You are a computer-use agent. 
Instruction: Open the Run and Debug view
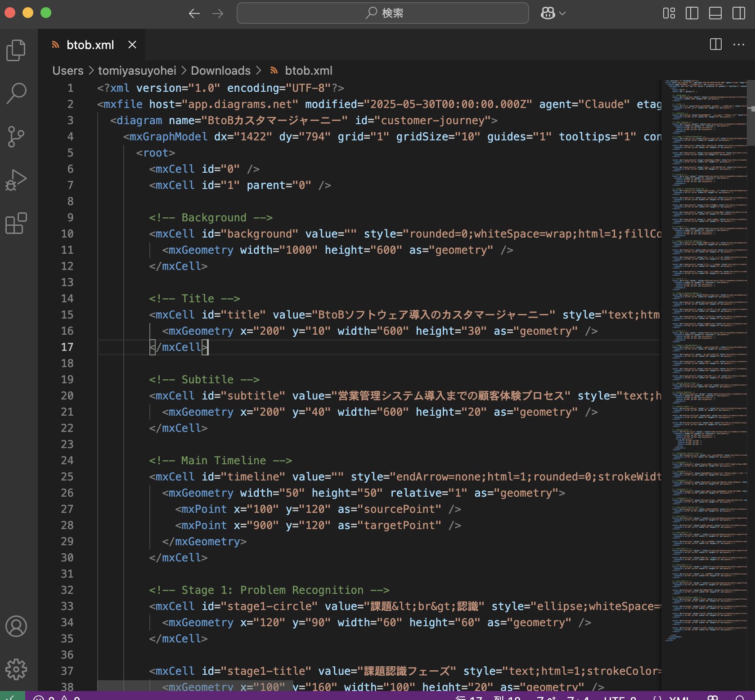(16, 180)
